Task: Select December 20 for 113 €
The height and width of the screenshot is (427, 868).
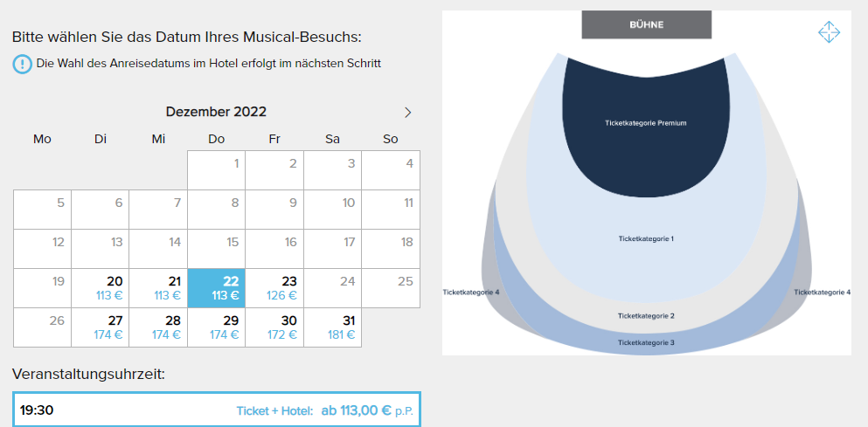Action: point(101,288)
